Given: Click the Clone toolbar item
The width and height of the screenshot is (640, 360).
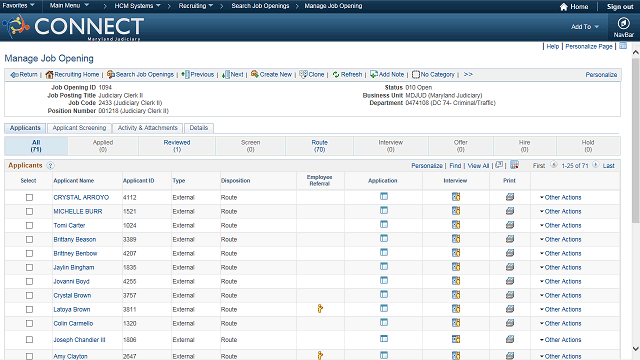Looking at the screenshot, I should 312,75.
